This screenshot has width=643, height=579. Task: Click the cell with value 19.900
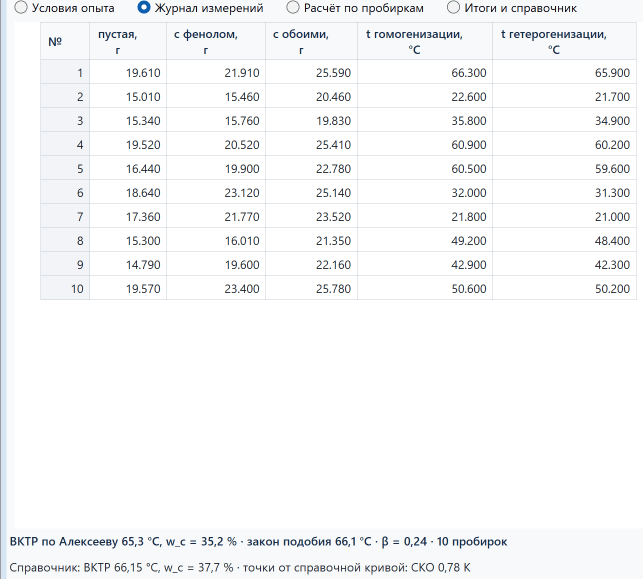[x=216, y=169]
